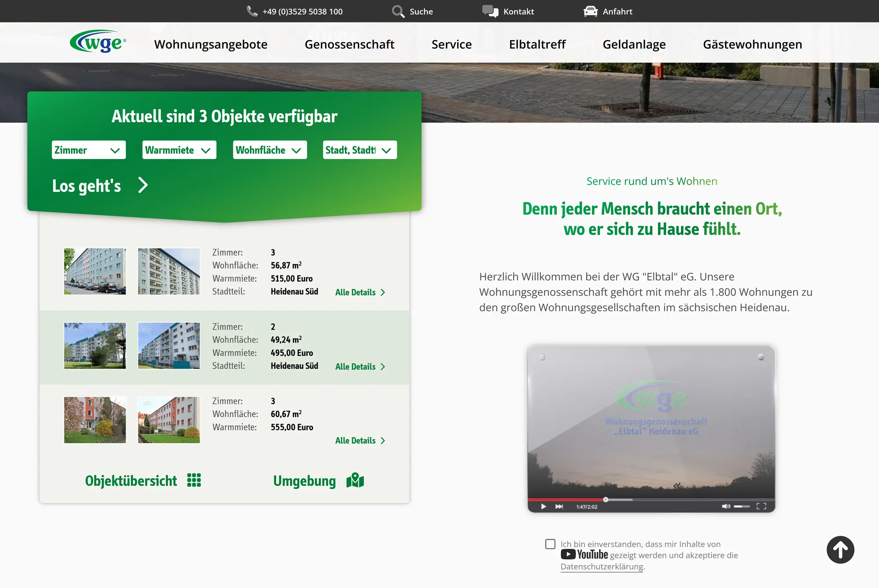Click the video fullscreen icon

point(761,506)
